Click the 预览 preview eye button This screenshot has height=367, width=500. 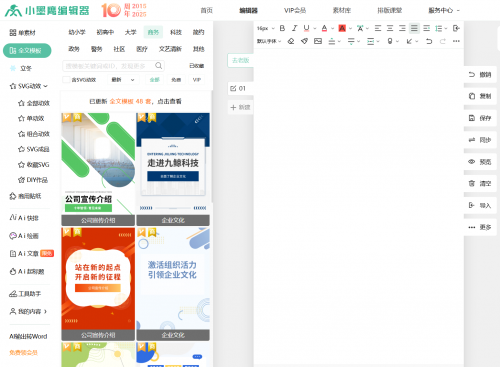480,162
